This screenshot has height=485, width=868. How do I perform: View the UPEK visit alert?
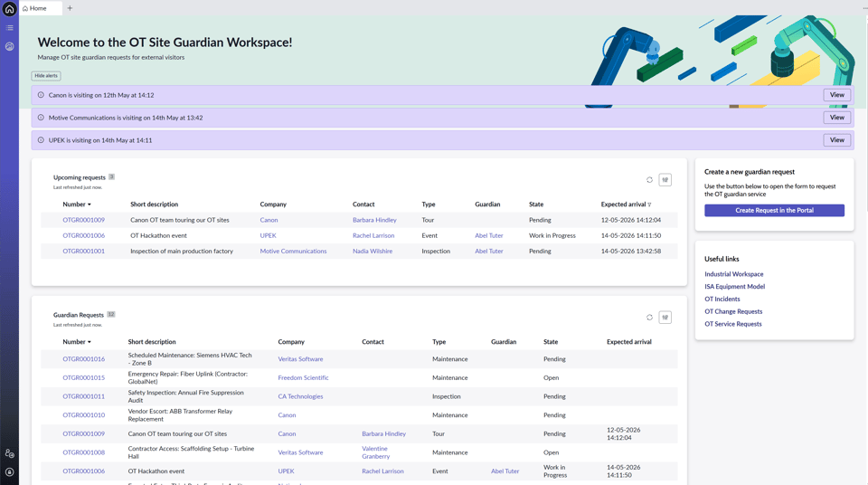836,140
